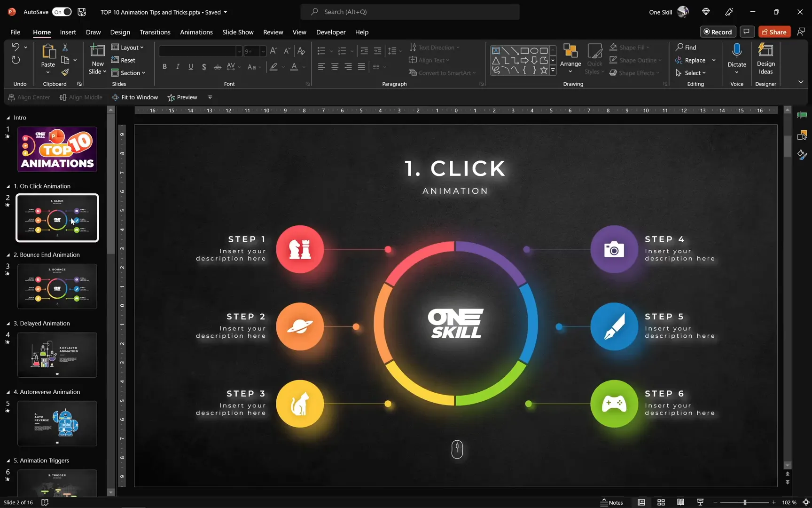Toggle Bold formatting

[164, 67]
